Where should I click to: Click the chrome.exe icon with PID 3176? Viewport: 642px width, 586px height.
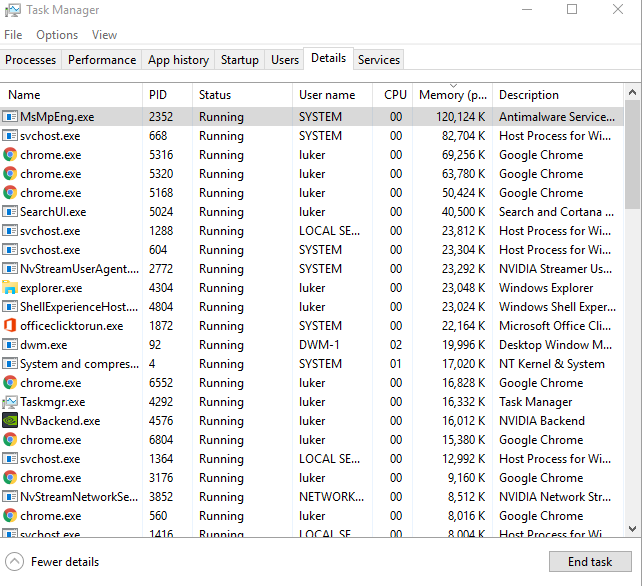pyautogui.click(x=10, y=477)
